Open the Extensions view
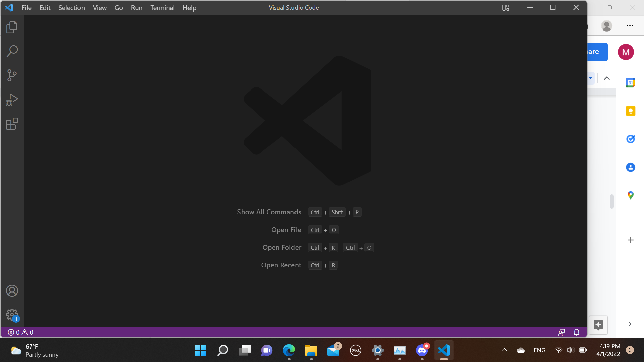The height and width of the screenshot is (362, 644). 12,124
